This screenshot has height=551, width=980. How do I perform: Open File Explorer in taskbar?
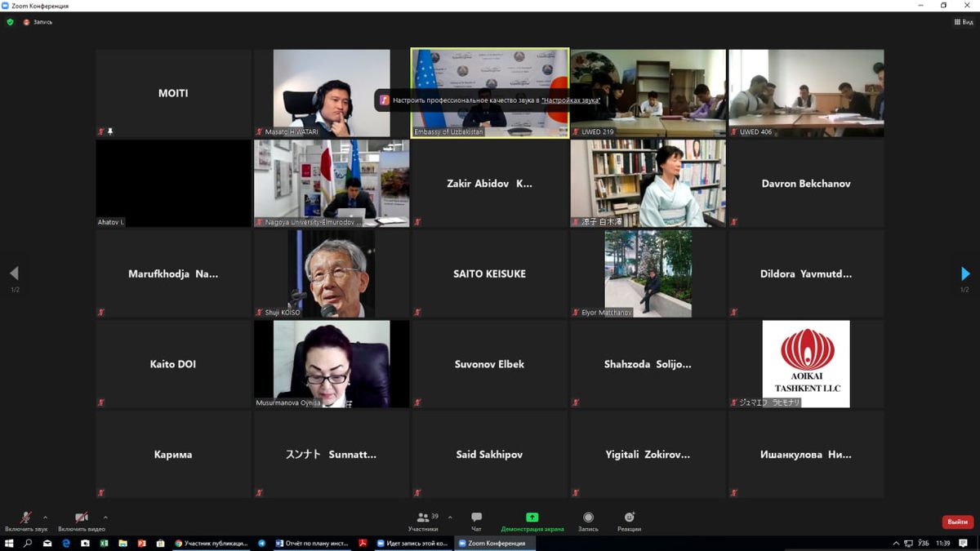pyautogui.click(x=122, y=543)
